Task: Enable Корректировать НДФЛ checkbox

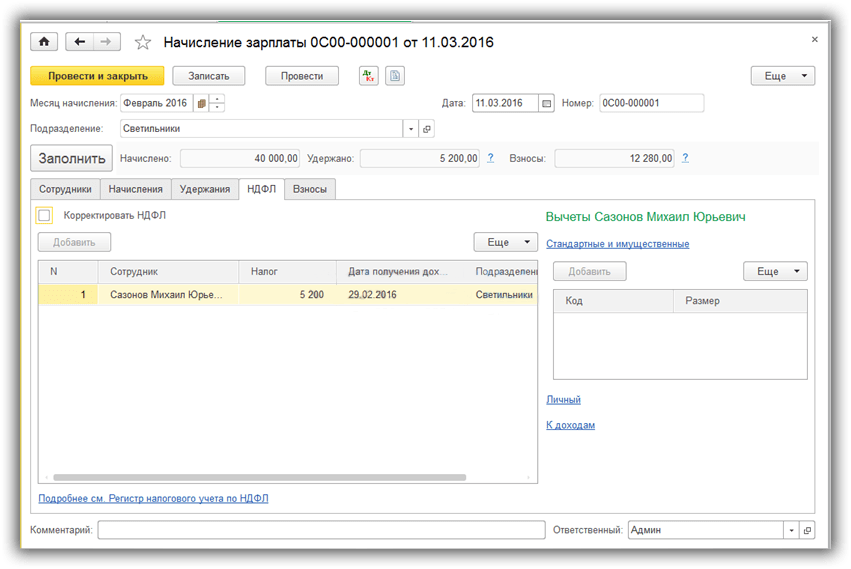Action: [44, 215]
